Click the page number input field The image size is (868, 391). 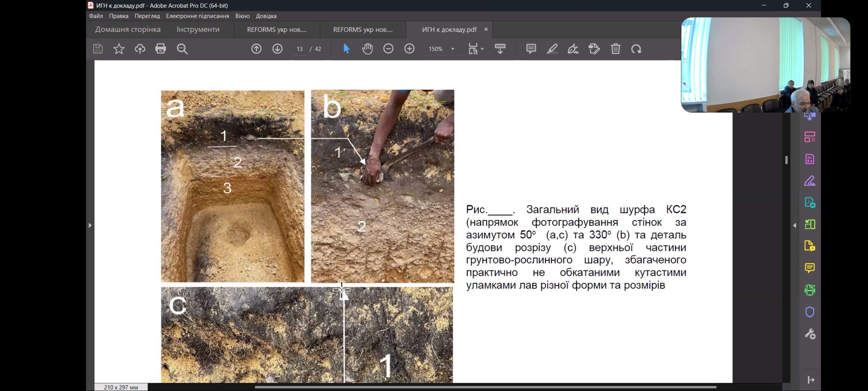pyautogui.click(x=299, y=49)
